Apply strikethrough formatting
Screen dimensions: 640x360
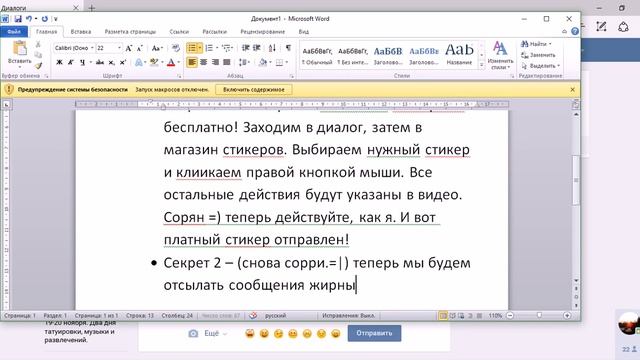pos(100,62)
